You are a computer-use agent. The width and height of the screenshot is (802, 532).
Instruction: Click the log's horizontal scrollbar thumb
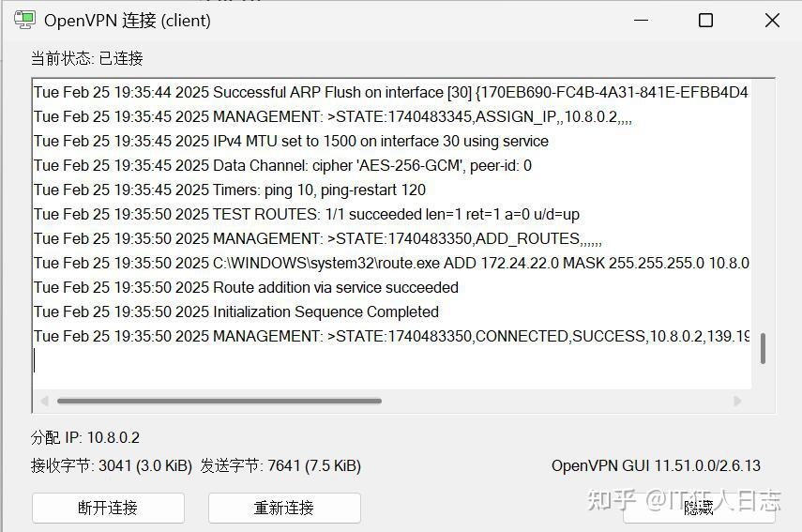point(219,401)
